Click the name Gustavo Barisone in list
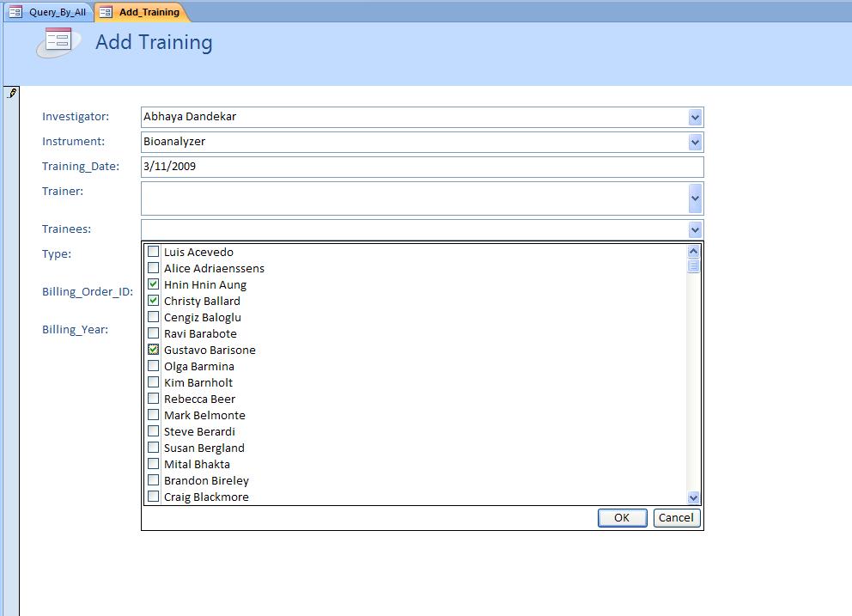Image resolution: width=852 pixels, height=616 pixels. (210, 350)
